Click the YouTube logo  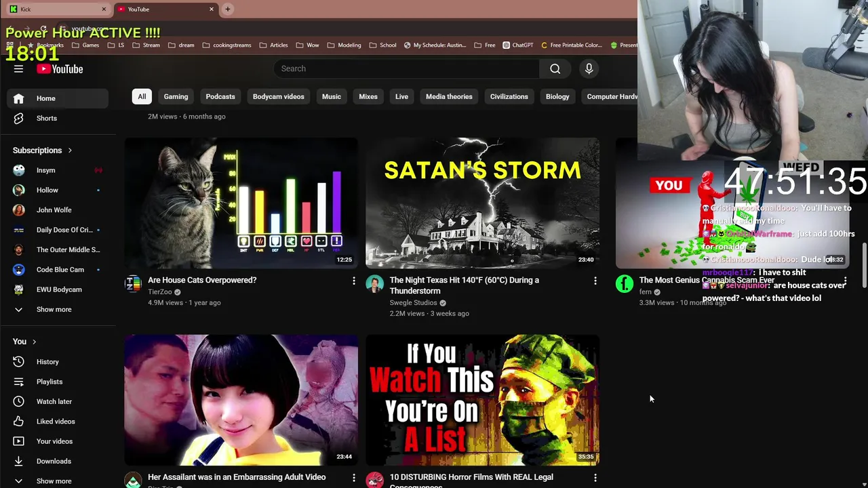click(60, 68)
